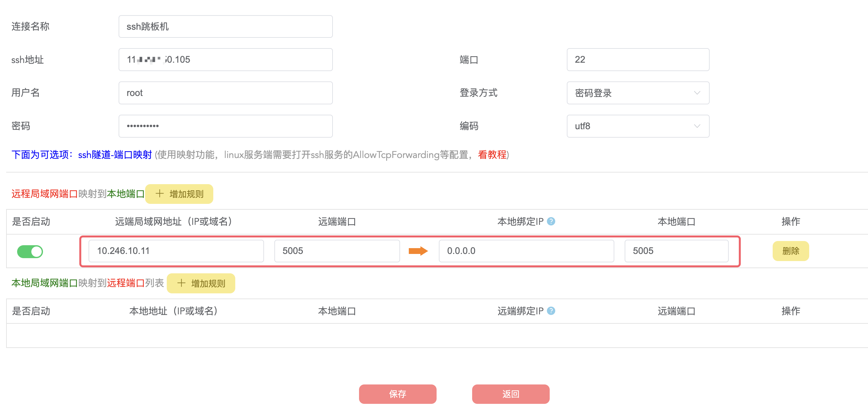The width and height of the screenshot is (868, 420).
Task: Click the 用户名 field containing root
Action: coord(226,93)
